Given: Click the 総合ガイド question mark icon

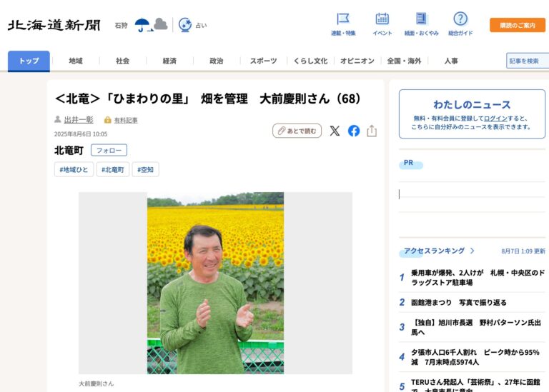Looking at the screenshot, I should click(460, 19).
